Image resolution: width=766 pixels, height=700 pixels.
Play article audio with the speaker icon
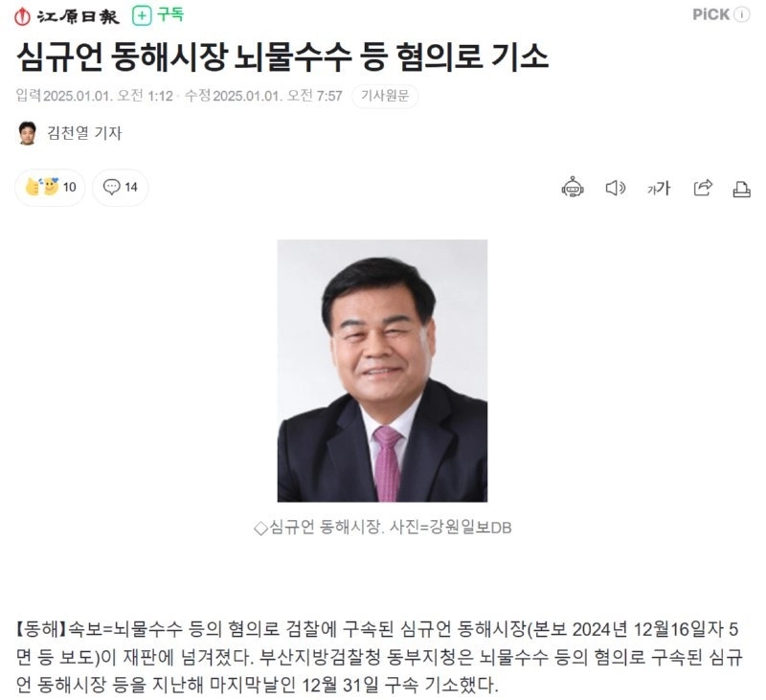pos(615,188)
